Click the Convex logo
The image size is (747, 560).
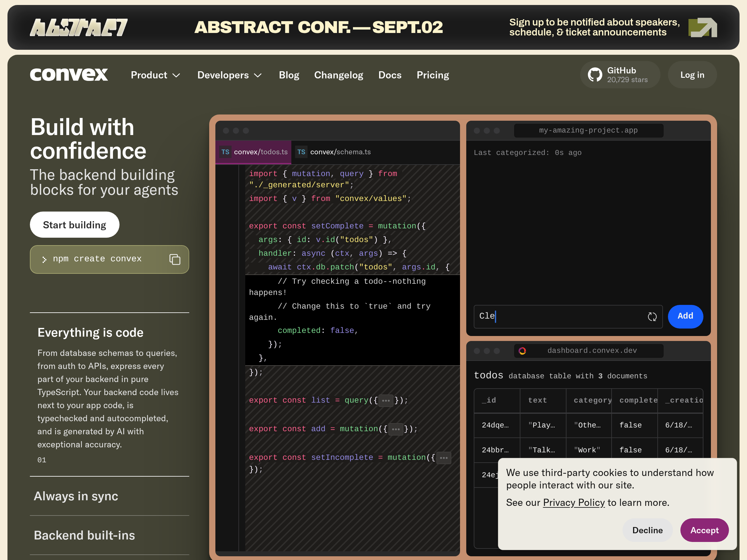click(x=69, y=75)
